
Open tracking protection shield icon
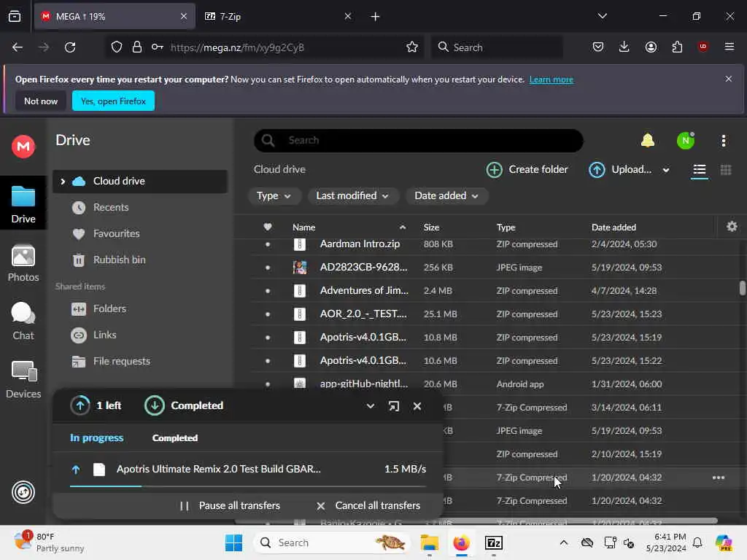click(x=116, y=47)
